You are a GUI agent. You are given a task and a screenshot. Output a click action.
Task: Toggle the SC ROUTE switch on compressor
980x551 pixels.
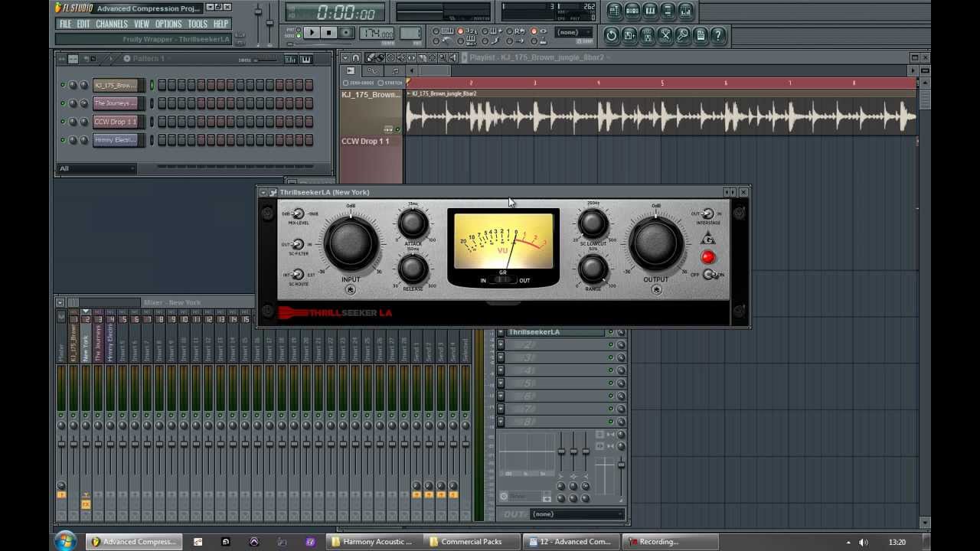click(x=298, y=275)
